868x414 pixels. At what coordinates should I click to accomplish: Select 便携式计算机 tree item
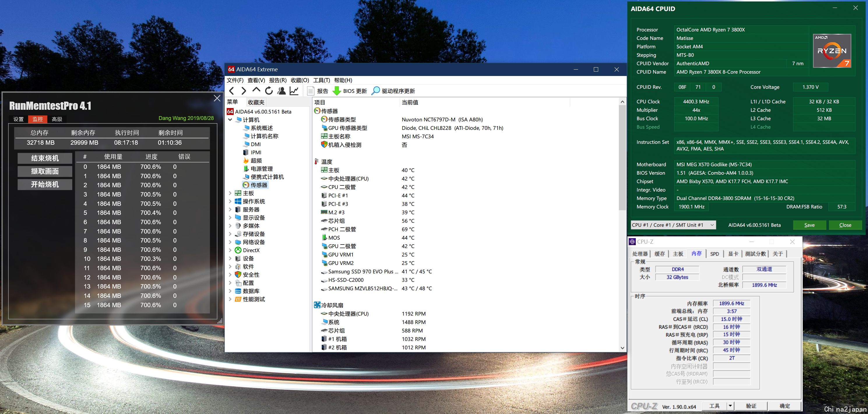pos(263,177)
